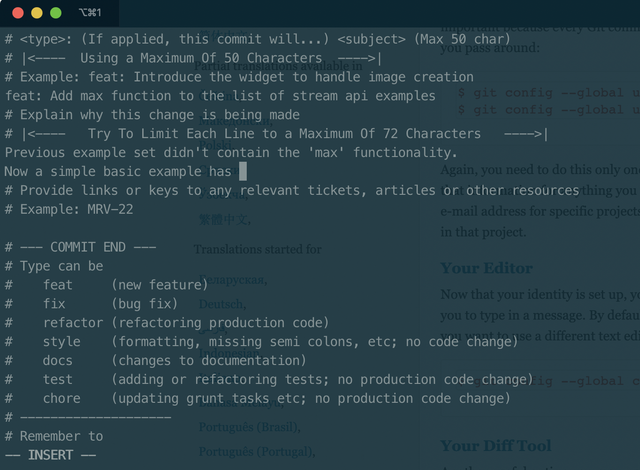Open the 'Беларуская' translation link

coord(233,281)
